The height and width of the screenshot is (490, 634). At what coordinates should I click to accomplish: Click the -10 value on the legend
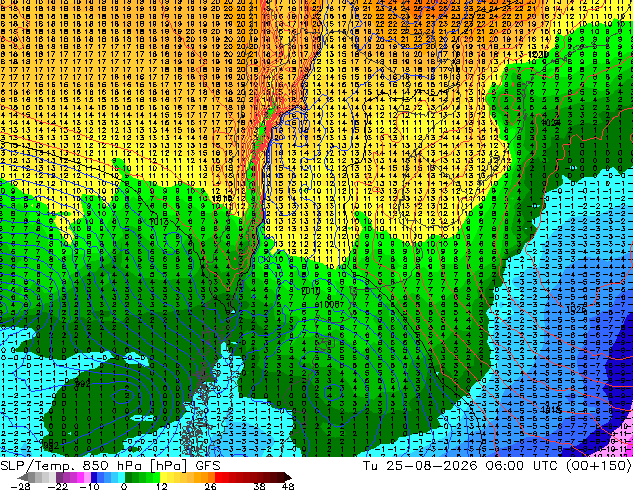point(89,486)
